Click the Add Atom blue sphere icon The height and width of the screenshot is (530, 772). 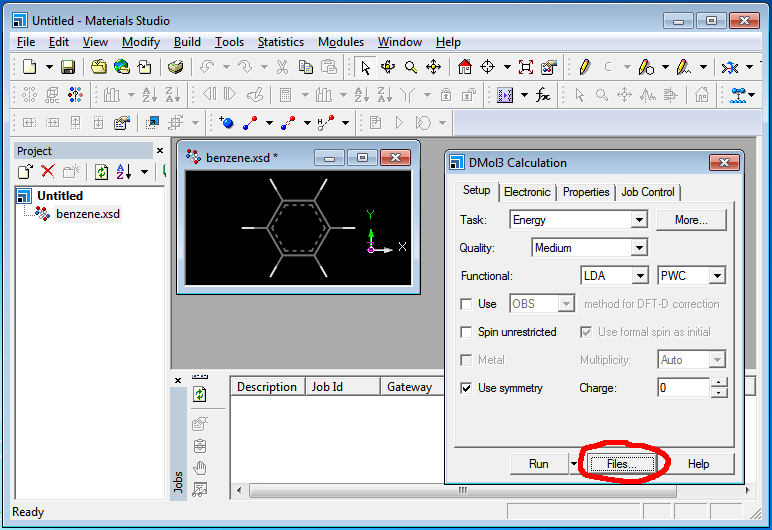[226, 122]
